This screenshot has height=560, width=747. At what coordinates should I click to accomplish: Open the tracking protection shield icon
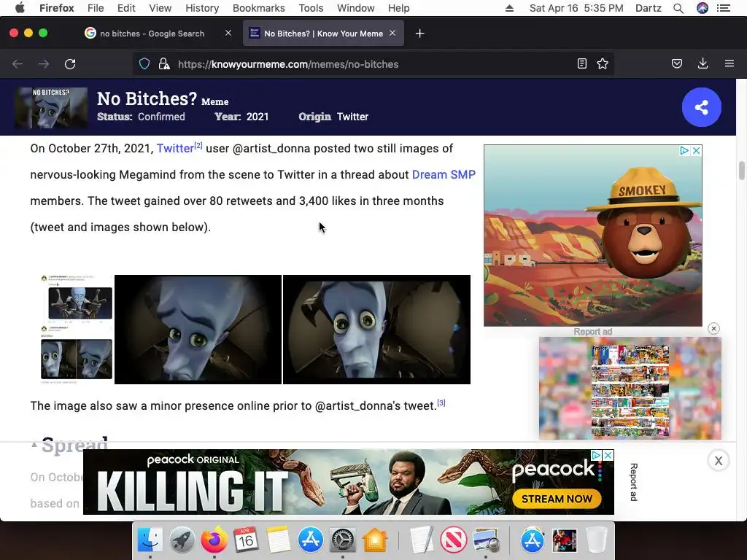(144, 64)
